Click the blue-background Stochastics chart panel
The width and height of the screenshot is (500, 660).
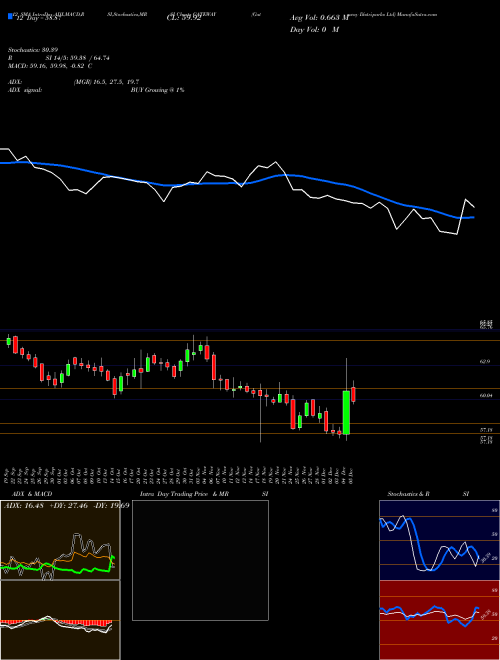point(440,540)
